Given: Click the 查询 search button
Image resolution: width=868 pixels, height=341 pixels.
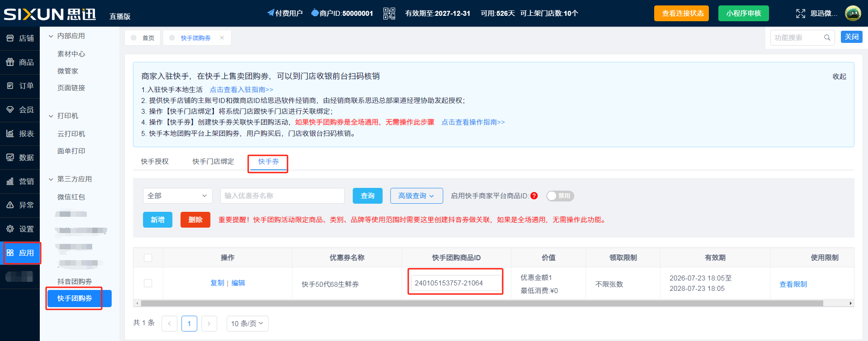Looking at the screenshot, I should [x=368, y=196].
